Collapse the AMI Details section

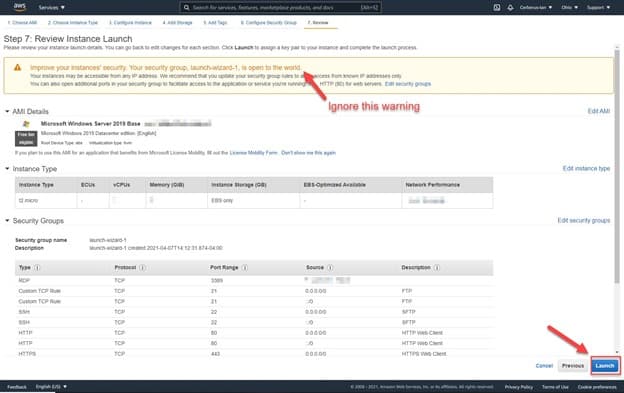click(7, 111)
